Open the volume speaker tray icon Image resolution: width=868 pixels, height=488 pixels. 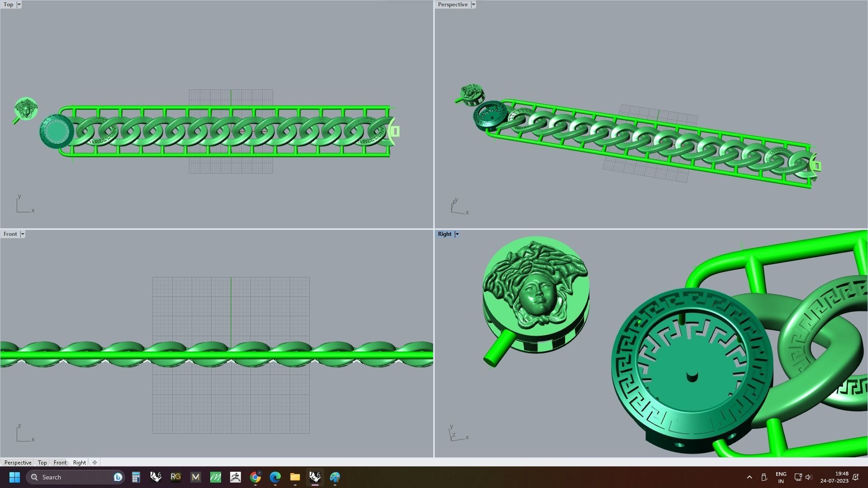[x=809, y=477]
